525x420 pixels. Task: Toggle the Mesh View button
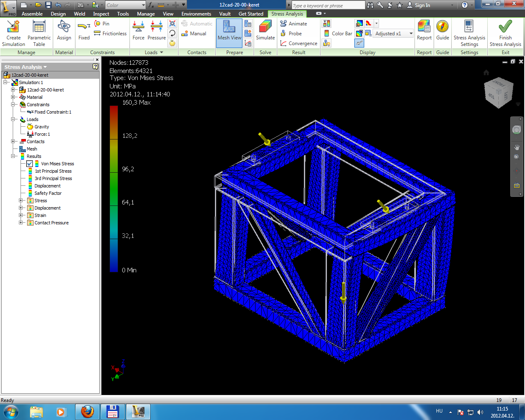pos(229,32)
